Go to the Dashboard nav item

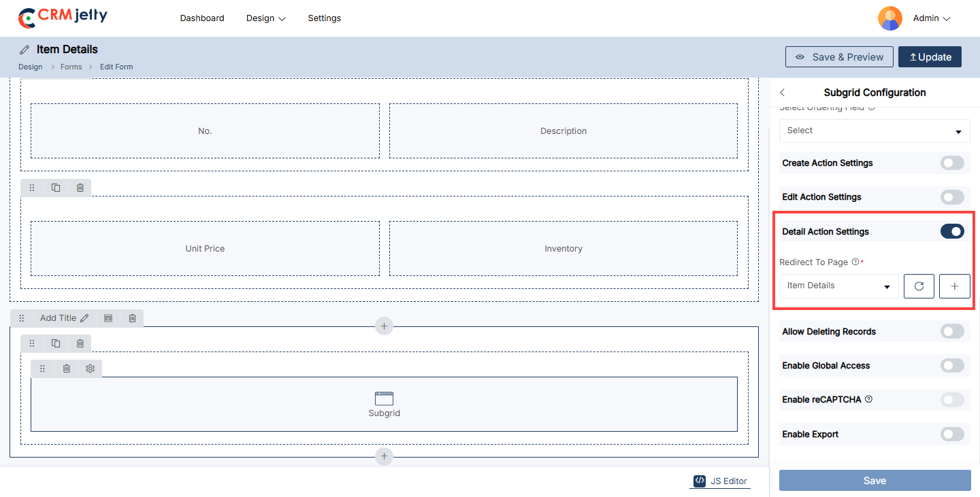click(202, 18)
